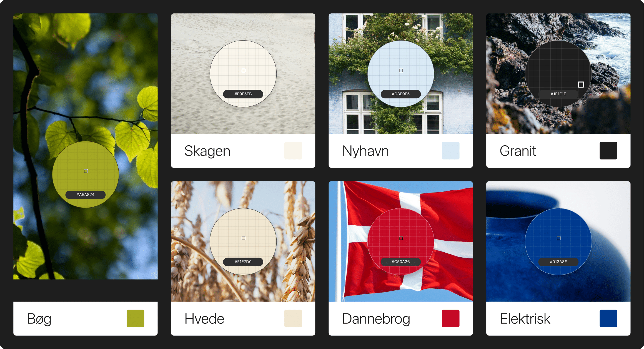Click the #F9F5EB hex code label
The width and height of the screenshot is (644, 349).
pyautogui.click(x=243, y=94)
